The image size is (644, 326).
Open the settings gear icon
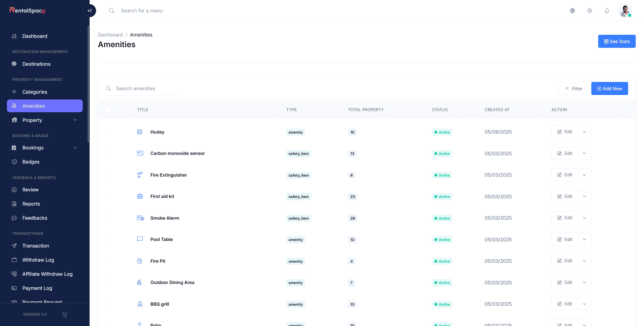590,11
